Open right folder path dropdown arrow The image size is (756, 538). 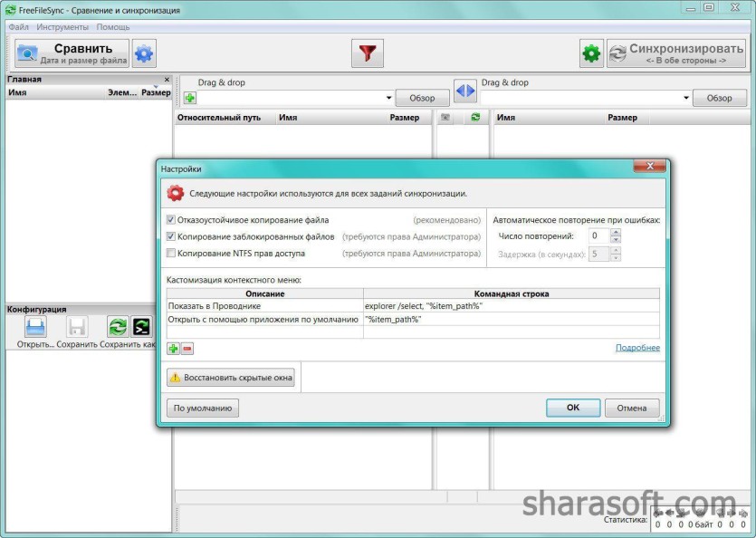click(x=686, y=98)
